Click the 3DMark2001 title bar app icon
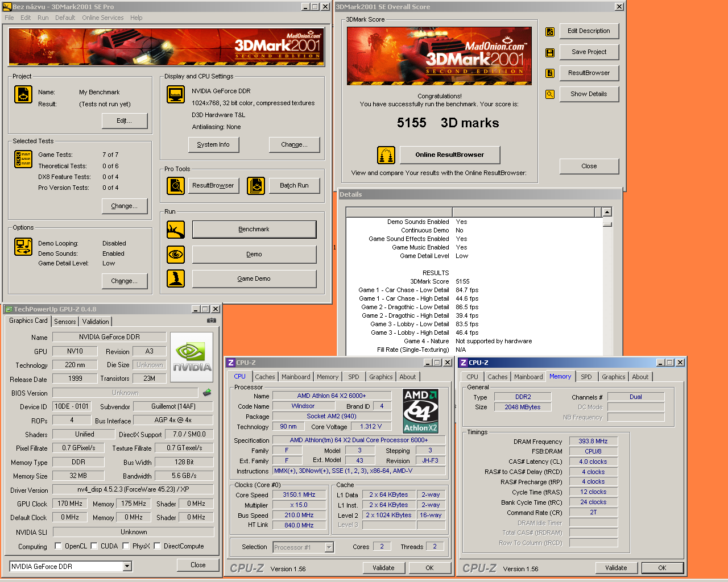 pyautogui.click(x=7, y=7)
